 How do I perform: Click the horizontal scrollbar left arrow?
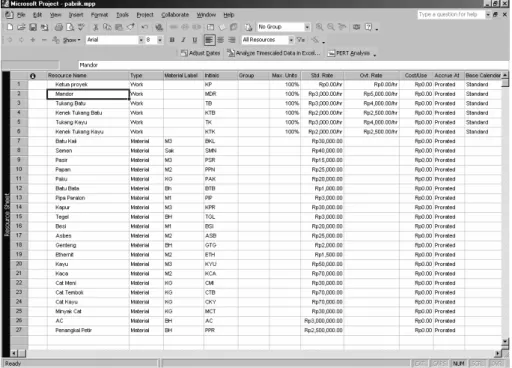click(14, 353)
